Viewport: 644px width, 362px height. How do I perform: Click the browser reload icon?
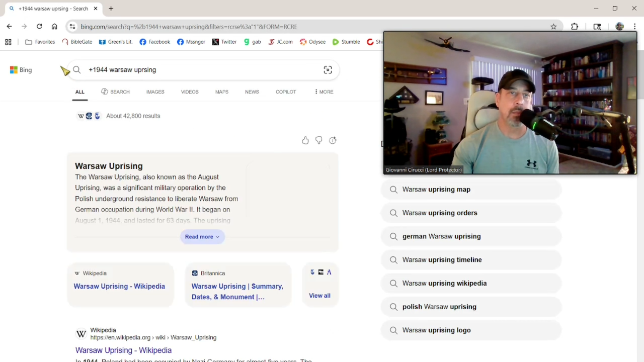(x=39, y=26)
